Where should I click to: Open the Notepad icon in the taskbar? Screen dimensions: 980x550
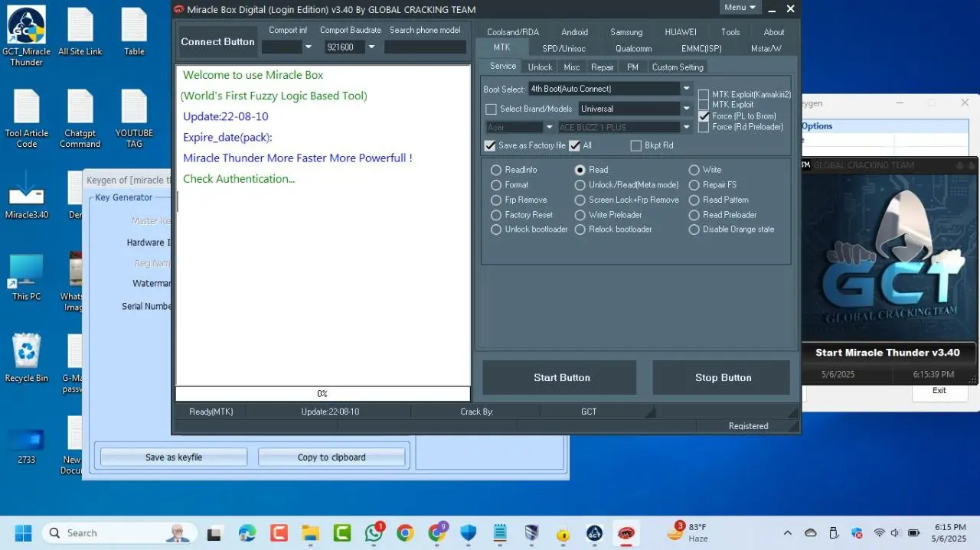[500, 533]
